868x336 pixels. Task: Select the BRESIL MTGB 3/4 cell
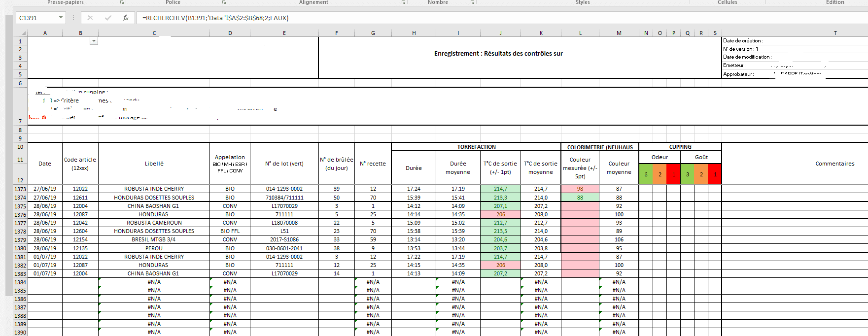click(x=154, y=239)
